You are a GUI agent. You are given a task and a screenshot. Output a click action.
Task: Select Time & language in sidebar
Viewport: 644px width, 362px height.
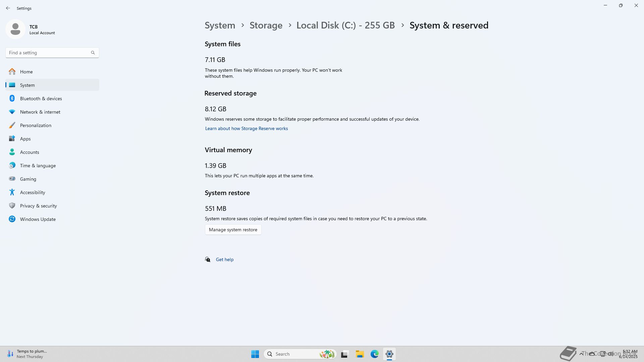click(38, 166)
